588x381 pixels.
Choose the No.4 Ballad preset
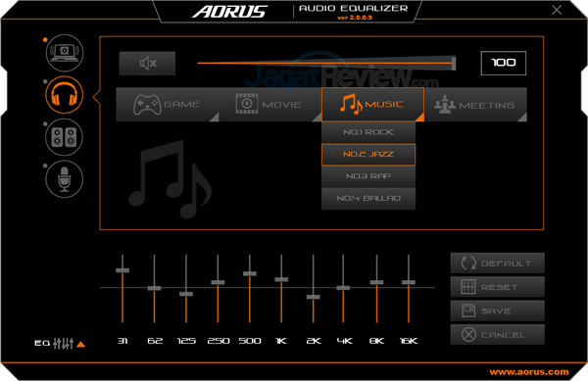368,198
